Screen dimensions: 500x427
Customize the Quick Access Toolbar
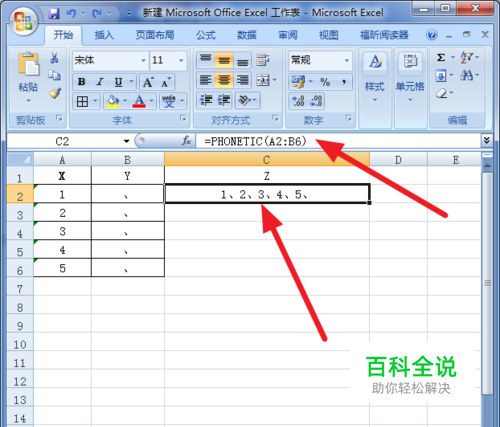[x=129, y=13]
